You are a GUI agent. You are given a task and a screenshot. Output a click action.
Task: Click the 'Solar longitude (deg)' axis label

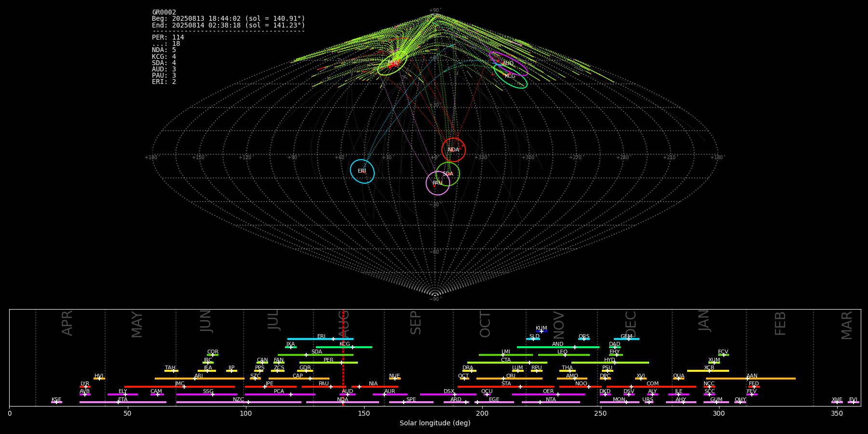point(435,423)
